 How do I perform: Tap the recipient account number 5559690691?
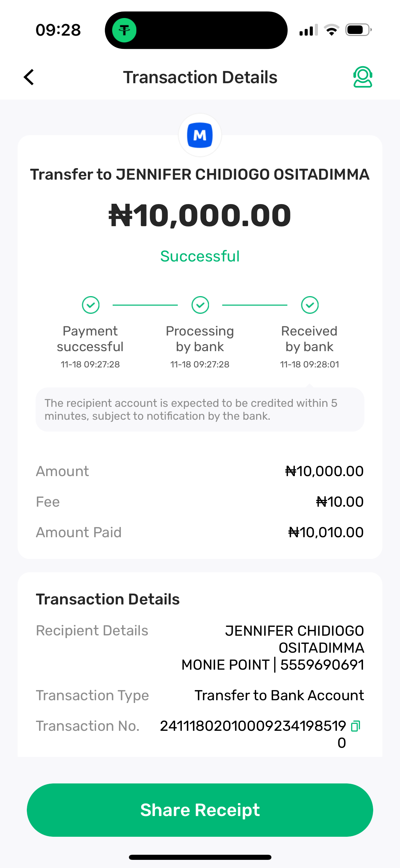click(x=322, y=665)
